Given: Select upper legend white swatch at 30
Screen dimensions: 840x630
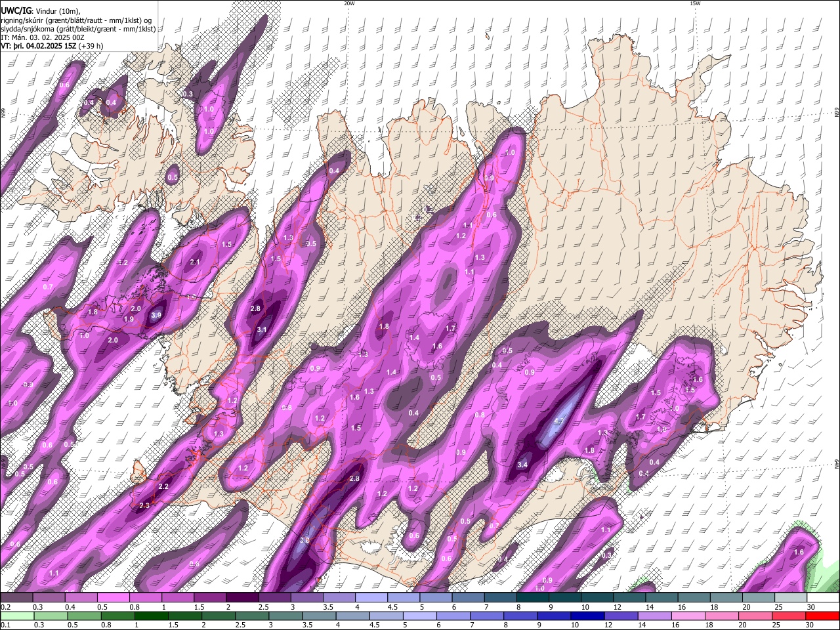Looking at the screenshot, I should (824, 597).
